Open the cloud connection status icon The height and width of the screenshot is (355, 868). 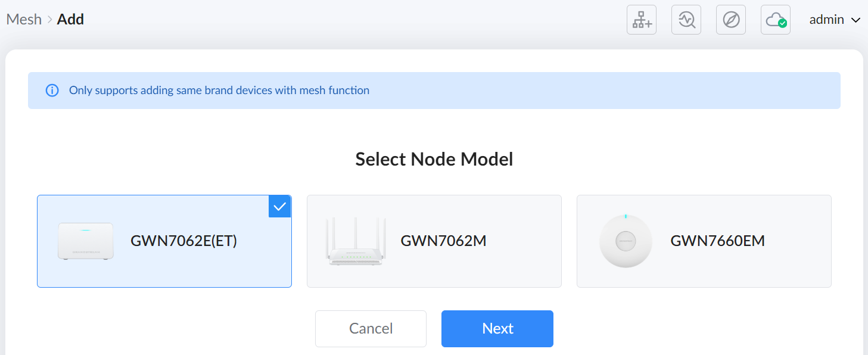[776, 20]
